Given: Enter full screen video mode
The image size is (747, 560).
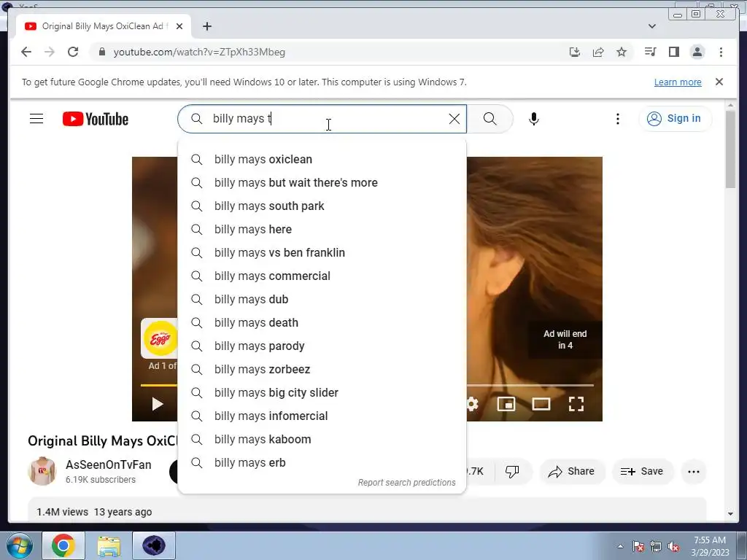Looking at the screenshot, I should click(576, 404).
